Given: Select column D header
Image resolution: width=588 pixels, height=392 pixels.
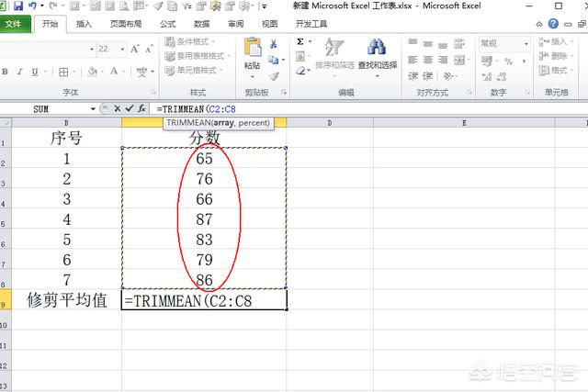Looking at the screenshot, I should point(330,123).
